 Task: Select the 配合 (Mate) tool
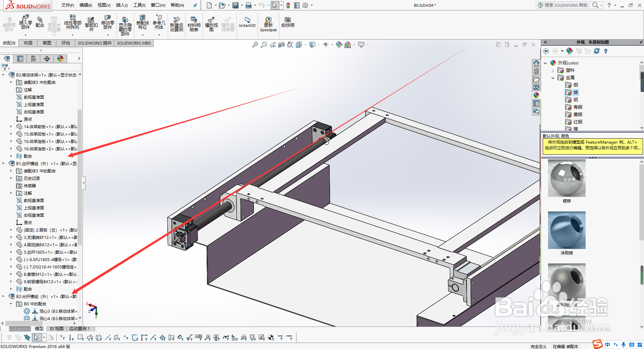(x=40, y=24)
